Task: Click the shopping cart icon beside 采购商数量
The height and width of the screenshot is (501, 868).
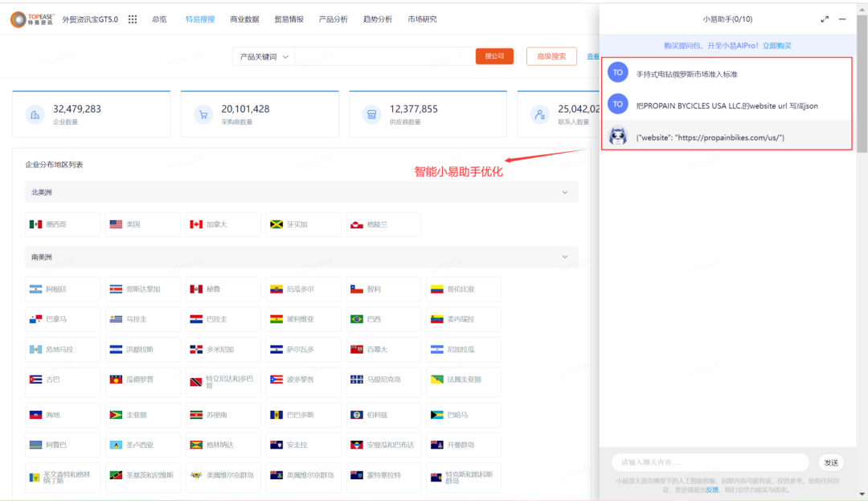Action: (203, 114)
